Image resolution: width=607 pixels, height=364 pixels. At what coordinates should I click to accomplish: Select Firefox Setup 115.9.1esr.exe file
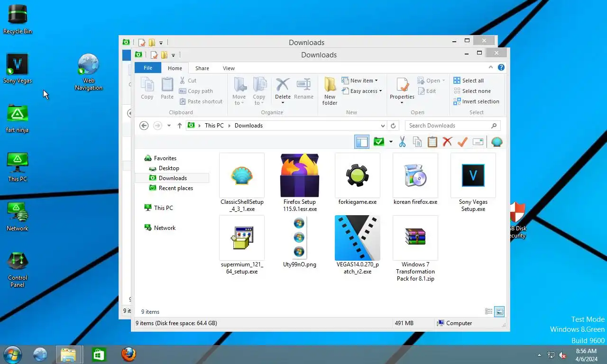(300, 182)
